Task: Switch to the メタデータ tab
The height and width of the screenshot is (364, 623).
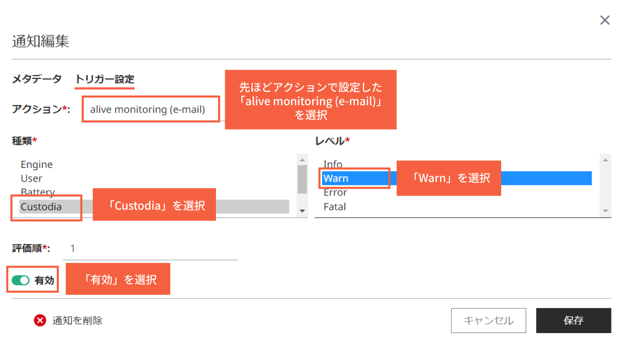Action: coord(36,79)
